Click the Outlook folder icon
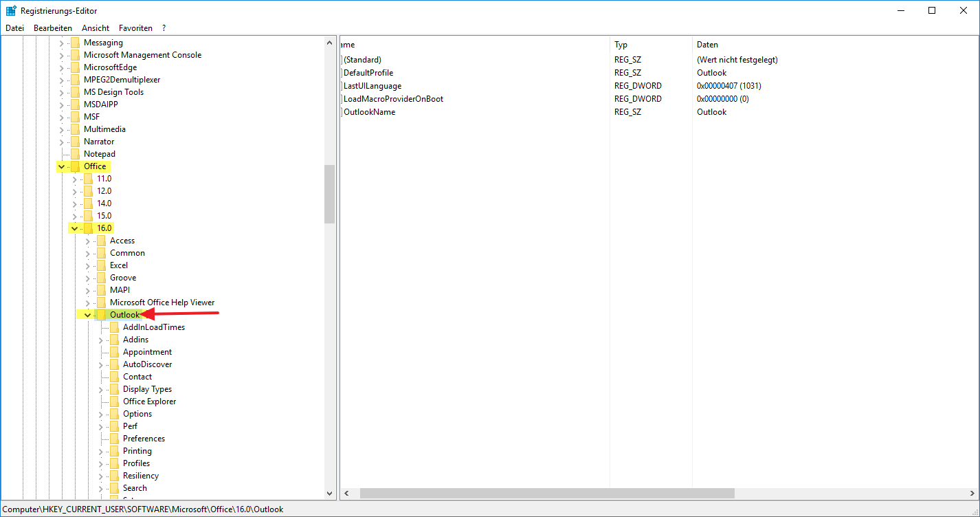 click(x=101, y=315)
